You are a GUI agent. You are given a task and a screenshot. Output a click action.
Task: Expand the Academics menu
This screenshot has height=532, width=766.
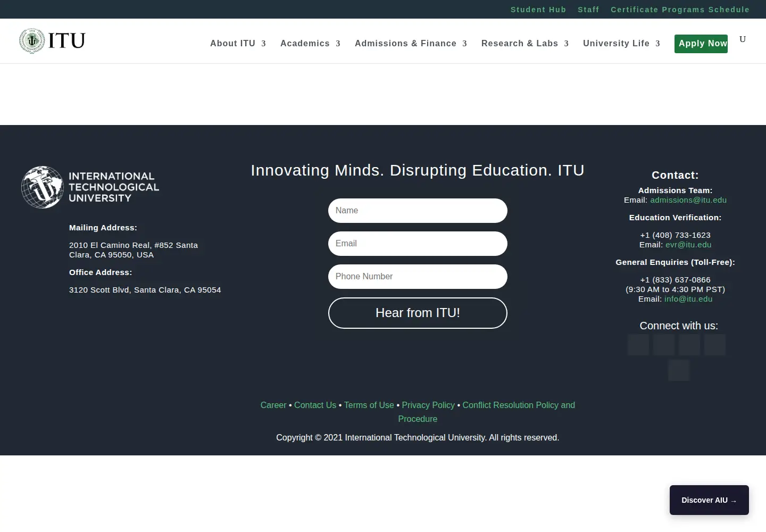pyautogui.click(x=310, y=44)
